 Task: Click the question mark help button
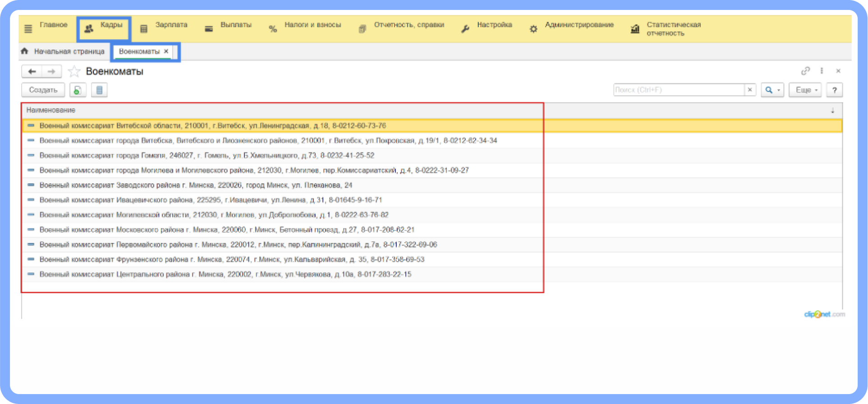click(835, 90)
